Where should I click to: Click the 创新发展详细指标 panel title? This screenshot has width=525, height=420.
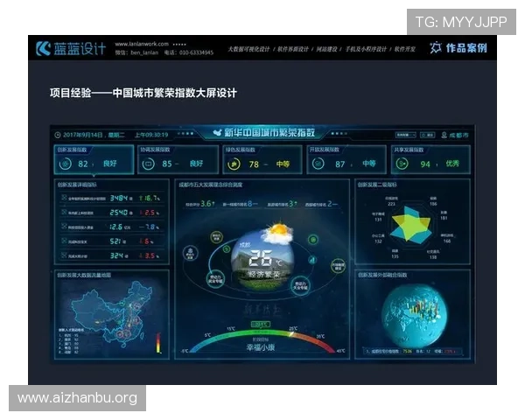[x=77, y=185]
